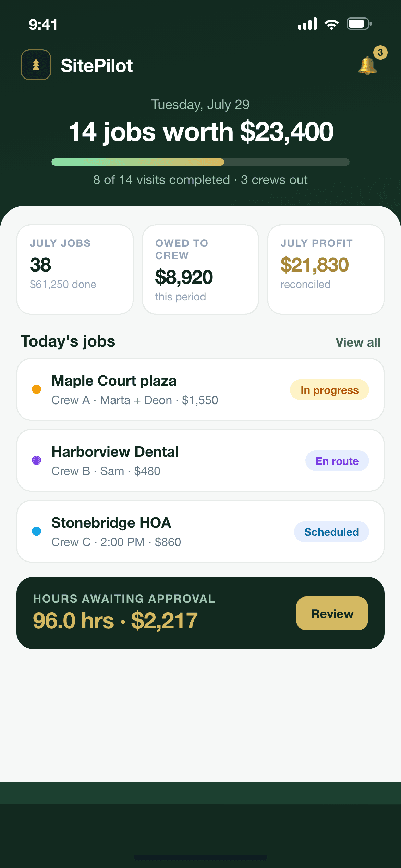Tap the cellular signal bars icon
401x868 pixels.
pos(307,24)
